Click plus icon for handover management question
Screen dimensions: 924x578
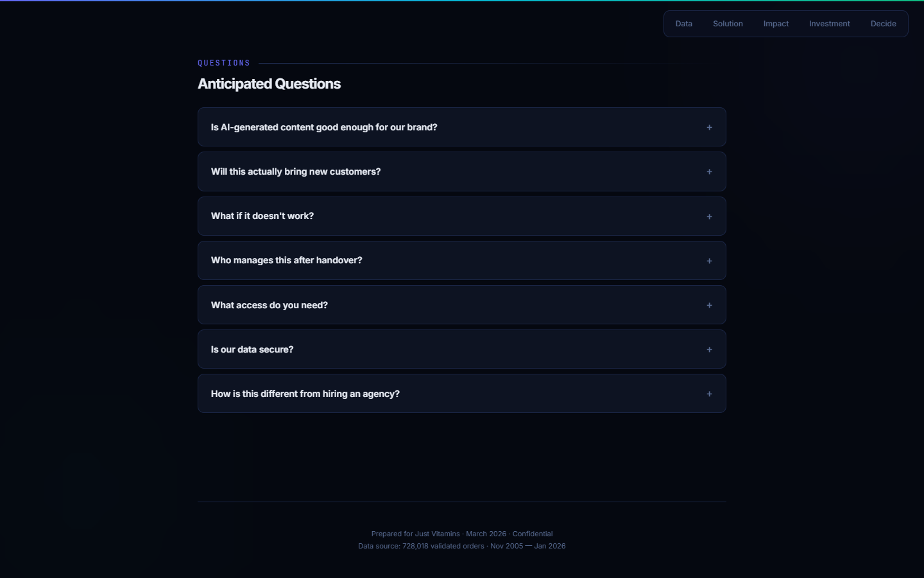point(709,261)
